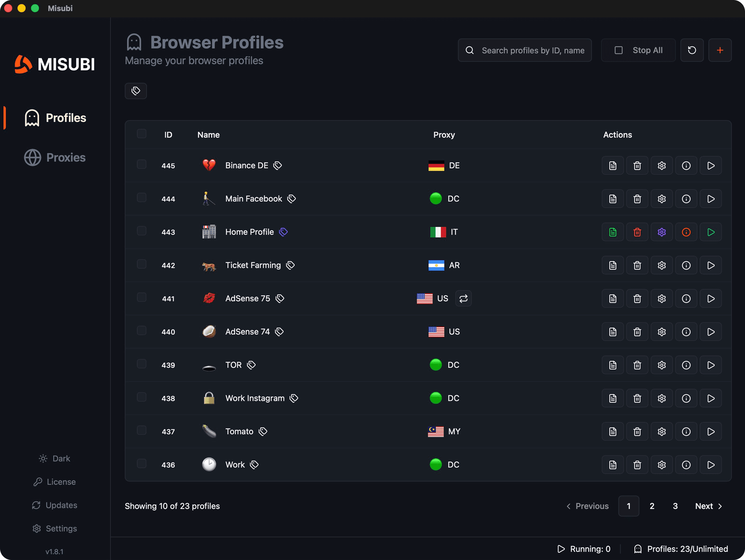Select page 1 in pagination
The height and width of the screenshot is (560, 745).
(x=629, y=506)
